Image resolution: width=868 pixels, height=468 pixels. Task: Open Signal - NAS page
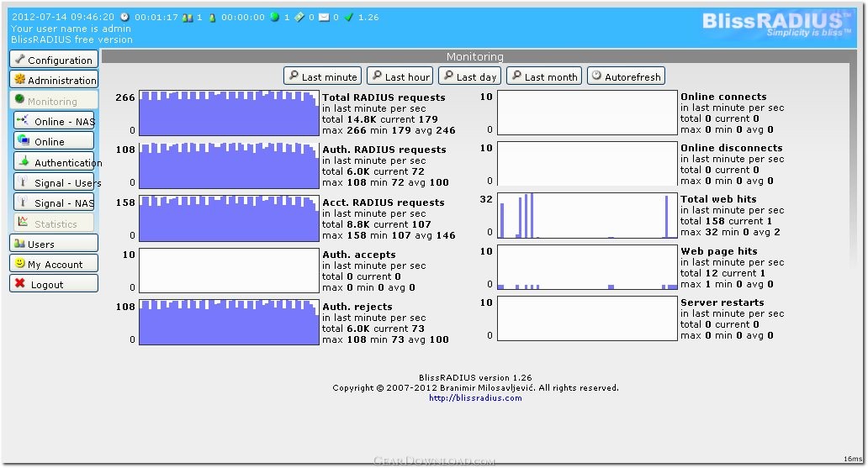[x=54, y=202]
